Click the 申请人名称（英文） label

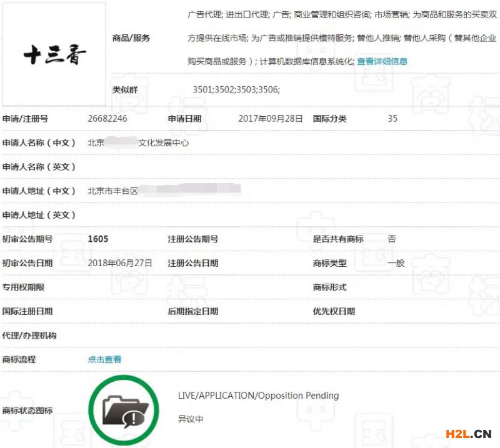(39, 167)
